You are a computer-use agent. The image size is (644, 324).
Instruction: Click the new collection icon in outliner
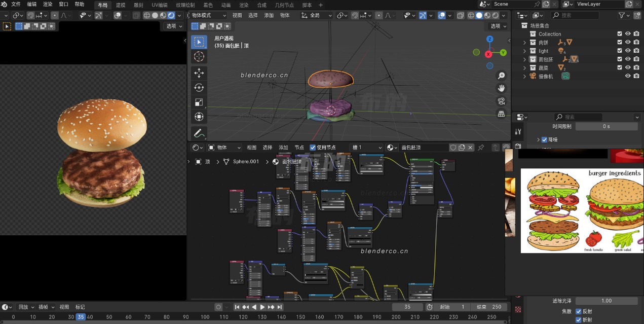[638, 16]
